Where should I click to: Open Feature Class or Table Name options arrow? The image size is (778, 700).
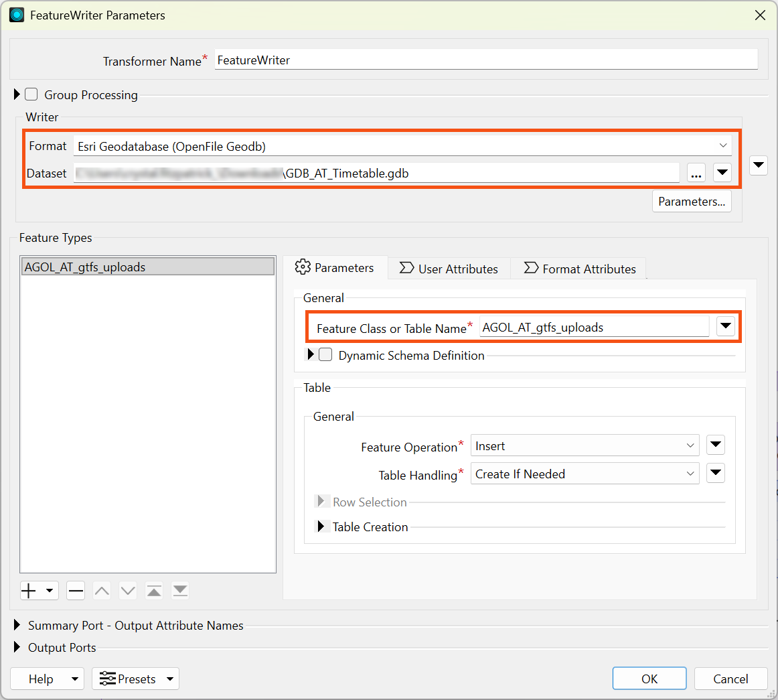725,326
